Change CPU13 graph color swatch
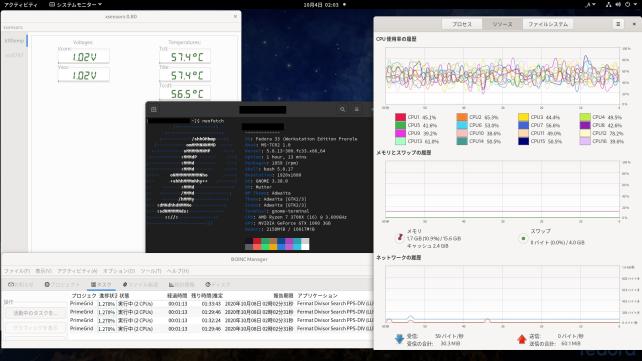 [x=400, y=141]
